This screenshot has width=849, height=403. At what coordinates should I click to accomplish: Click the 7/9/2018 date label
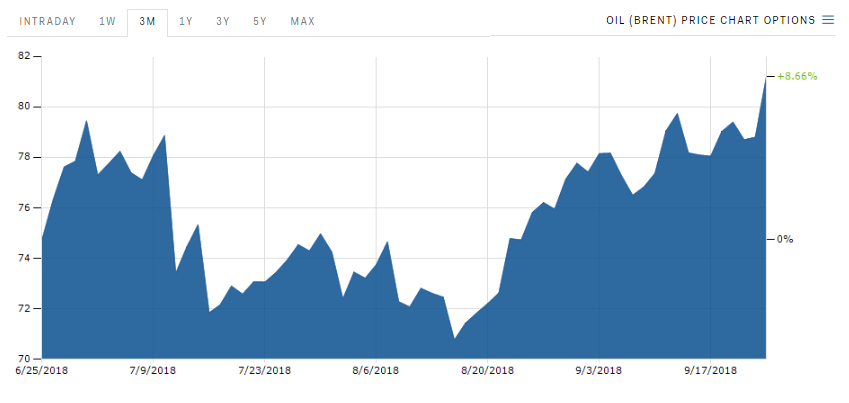point(153,371)
